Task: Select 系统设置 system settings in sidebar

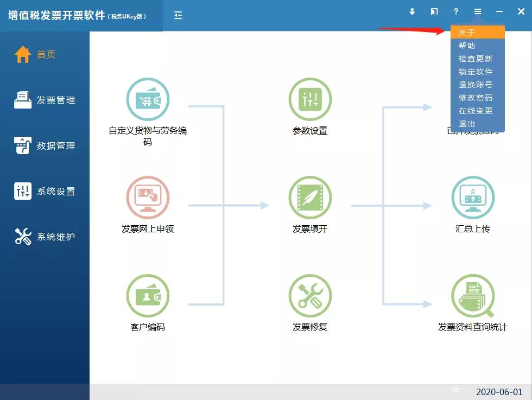Action: 45,191
